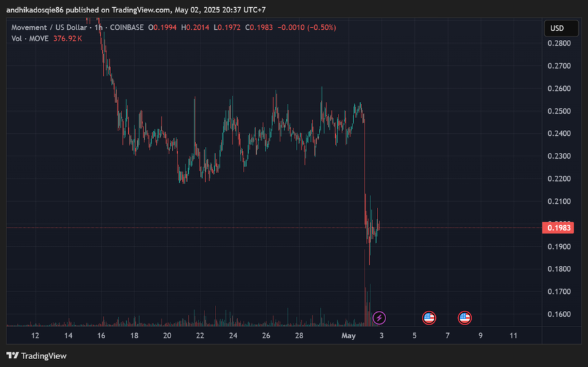Click date 14 on the time axis

[x=68, y=336]
